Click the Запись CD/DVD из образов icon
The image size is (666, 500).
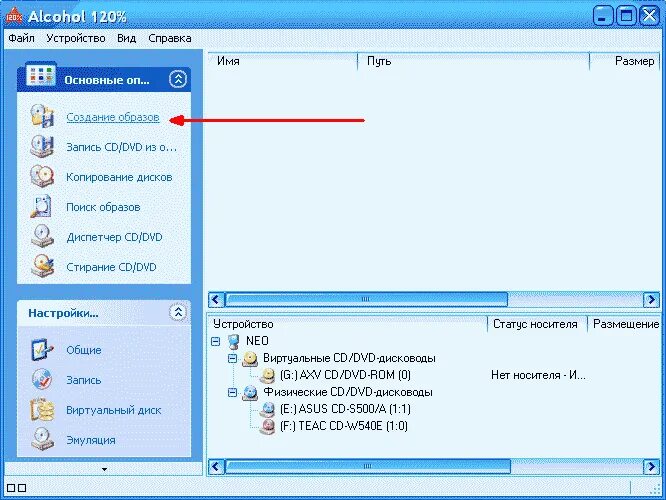point(42,146)
